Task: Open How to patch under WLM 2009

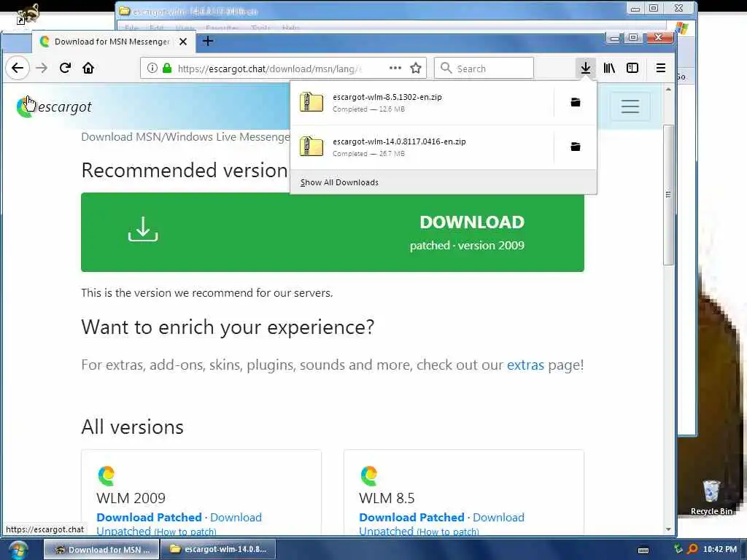Action: tap(185, 532)
